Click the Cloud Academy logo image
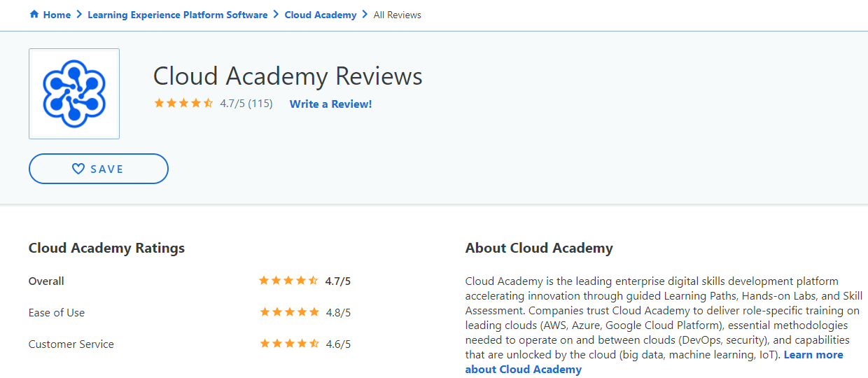Image resolution: width=868 pixels, height=378 pixels. 74,94
